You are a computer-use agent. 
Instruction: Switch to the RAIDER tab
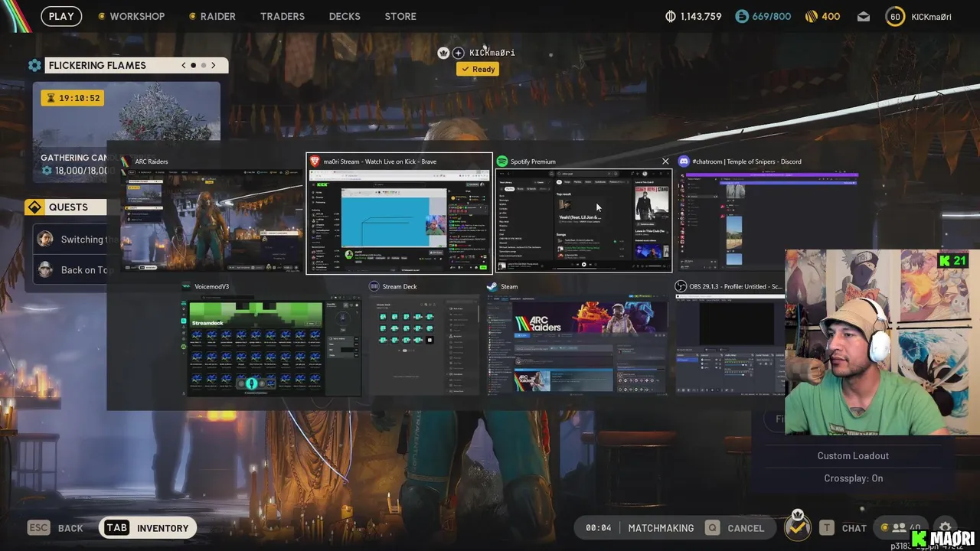212,16
